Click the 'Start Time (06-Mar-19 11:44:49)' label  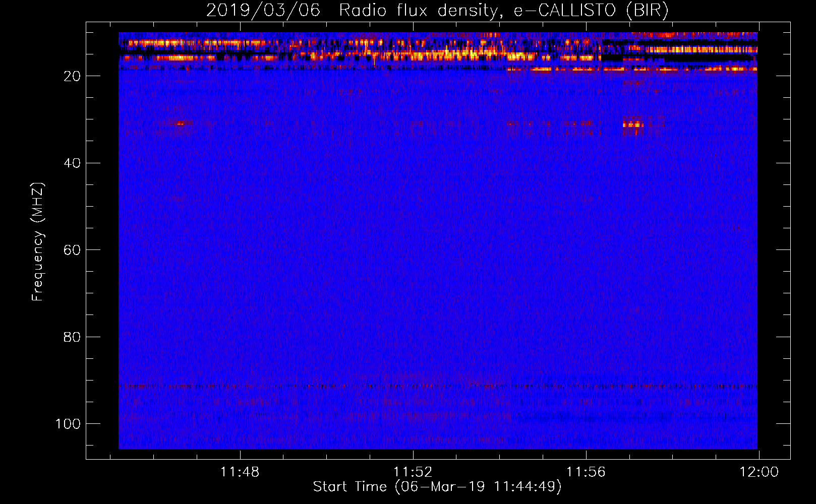coord(437,487)
